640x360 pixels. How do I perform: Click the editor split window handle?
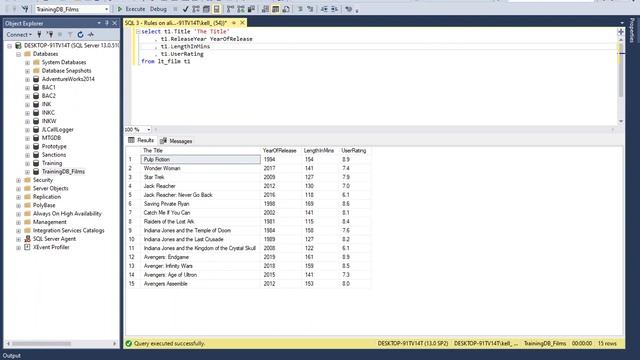pos(621,31)
